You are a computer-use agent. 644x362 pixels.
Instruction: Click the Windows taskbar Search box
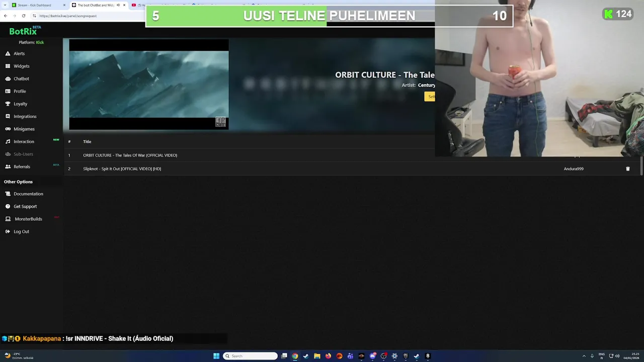click(x=250, y=356)
